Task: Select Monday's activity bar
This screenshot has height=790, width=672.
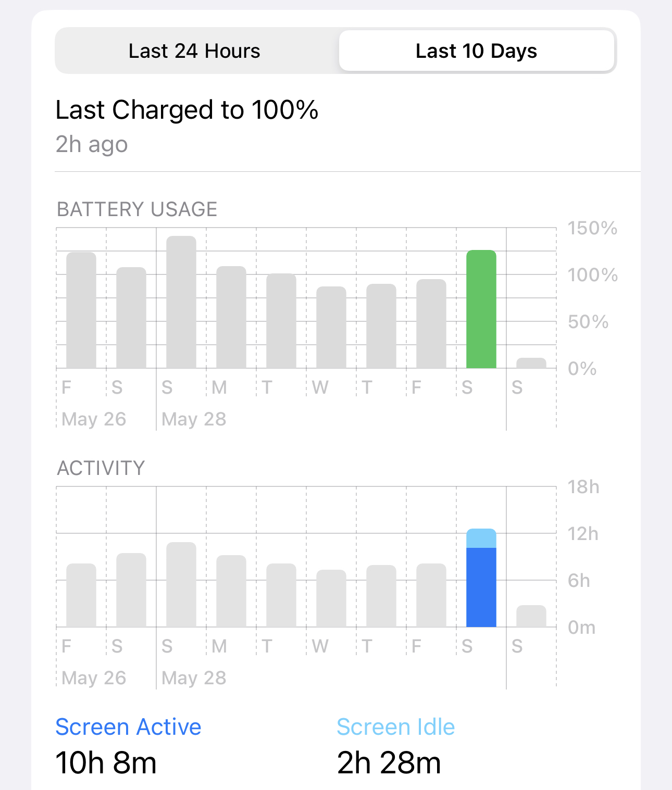Action: (x=231, y=591)
